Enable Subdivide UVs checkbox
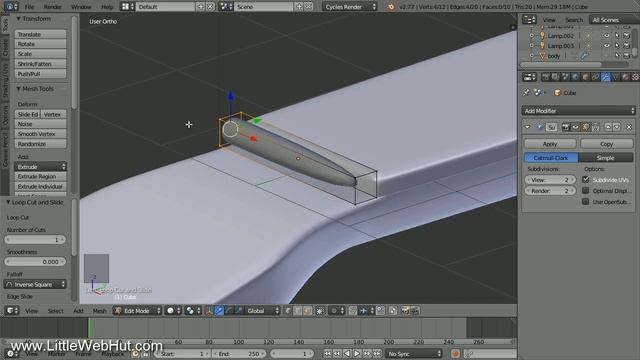 coord(586,180)
